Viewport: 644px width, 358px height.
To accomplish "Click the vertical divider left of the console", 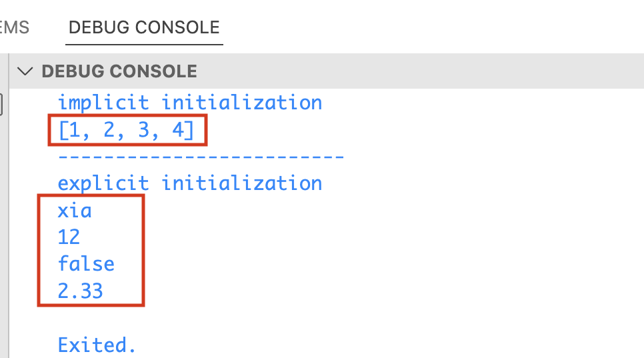I will tap(9, 200).
